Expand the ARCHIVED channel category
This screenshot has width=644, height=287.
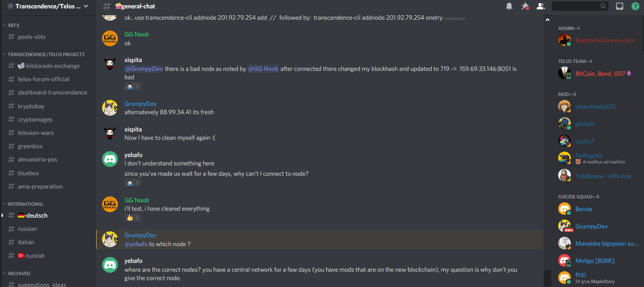tap(19, 273)
